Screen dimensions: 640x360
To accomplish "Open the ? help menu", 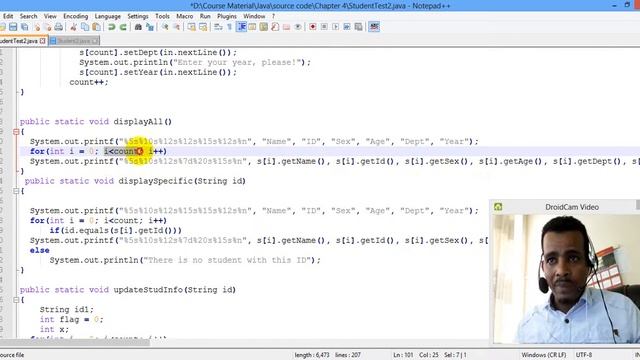I will click(273, 16).
